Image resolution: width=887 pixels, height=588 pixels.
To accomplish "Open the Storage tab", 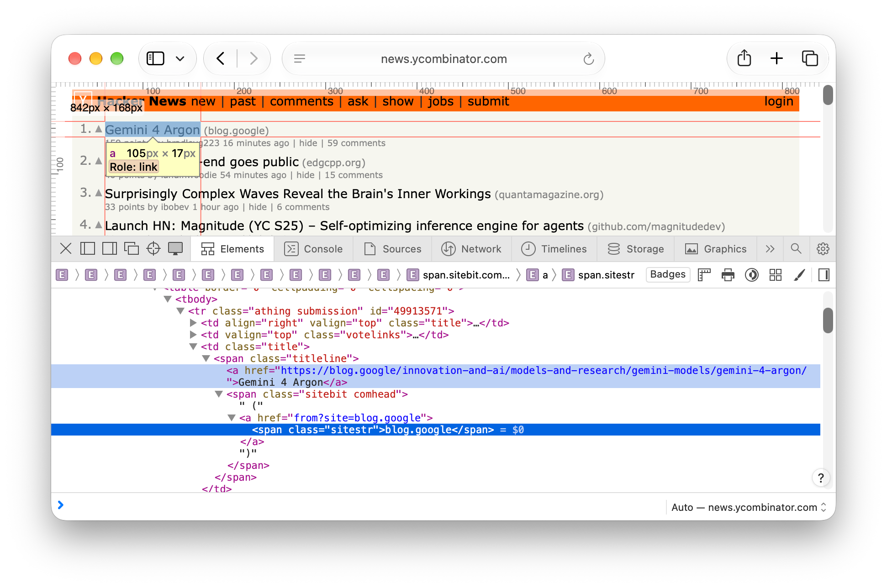I will [636, 249].
